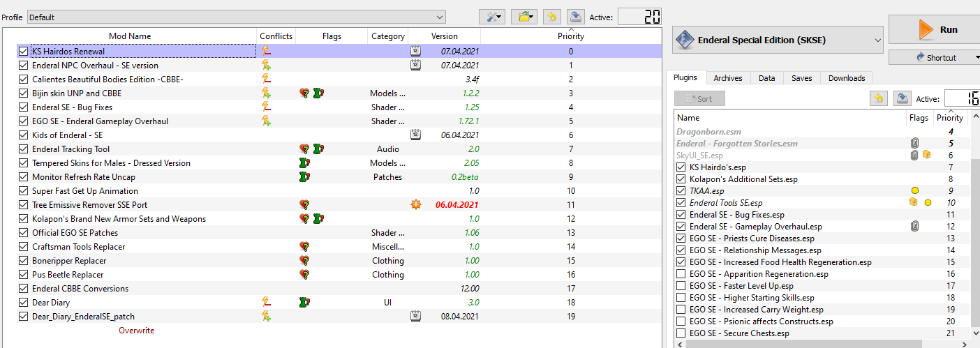980x348 pixels.
Task: Click the orange warning icon on Tree Emissive Remover row
Action: [416, 204]
